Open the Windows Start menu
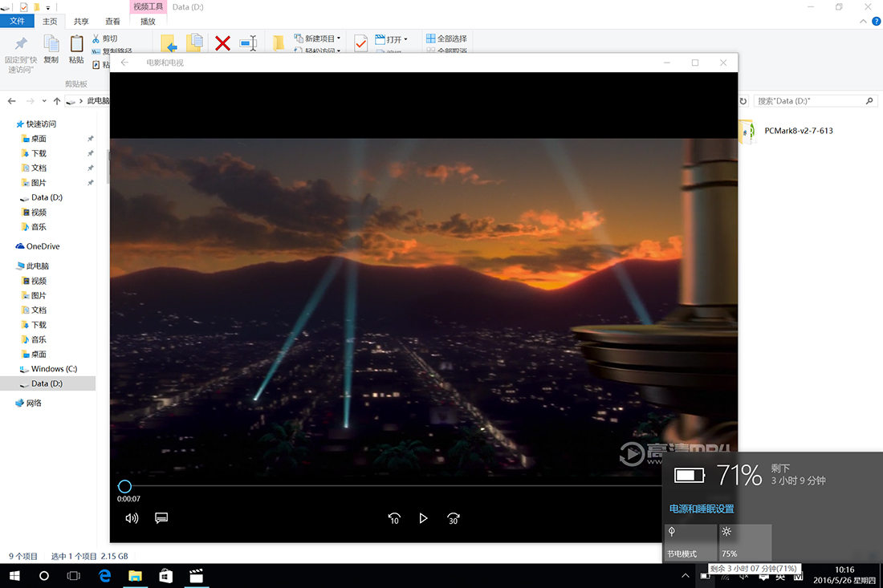 pyautogui.click(x=14, y=576)
